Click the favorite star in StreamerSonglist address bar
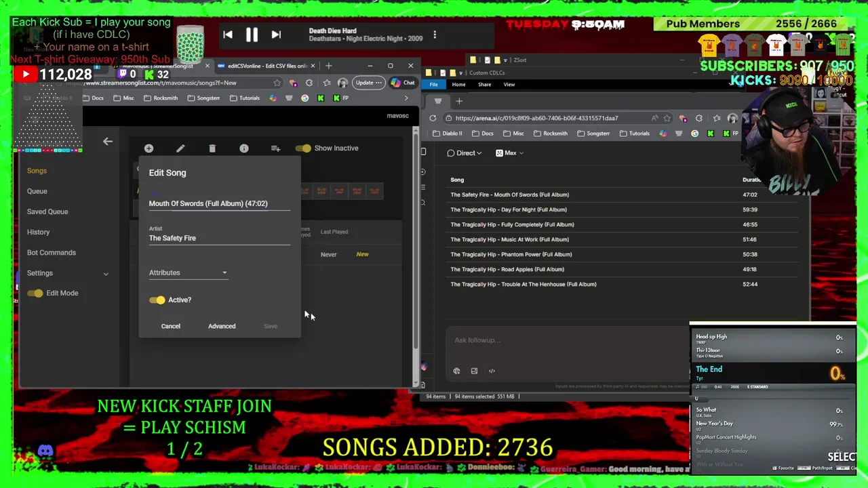Screen dimensions: 868x488 coord(277,83)
